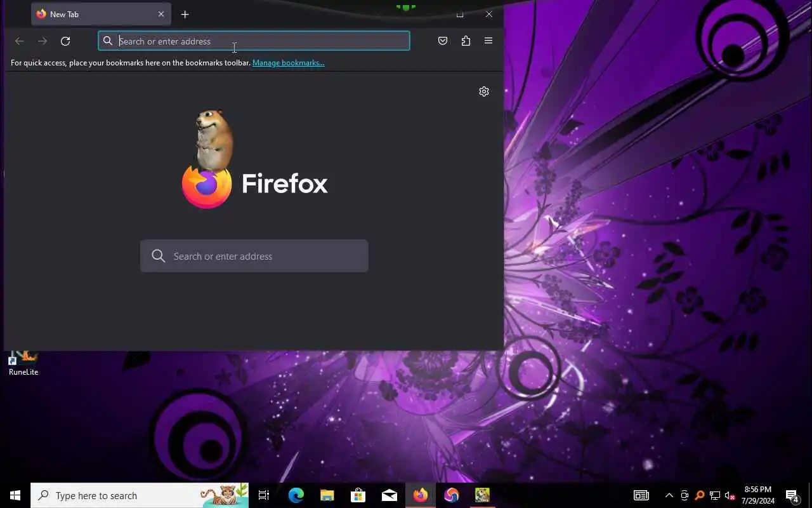
Task: Open the Windows Start menu
Action: 15,495
